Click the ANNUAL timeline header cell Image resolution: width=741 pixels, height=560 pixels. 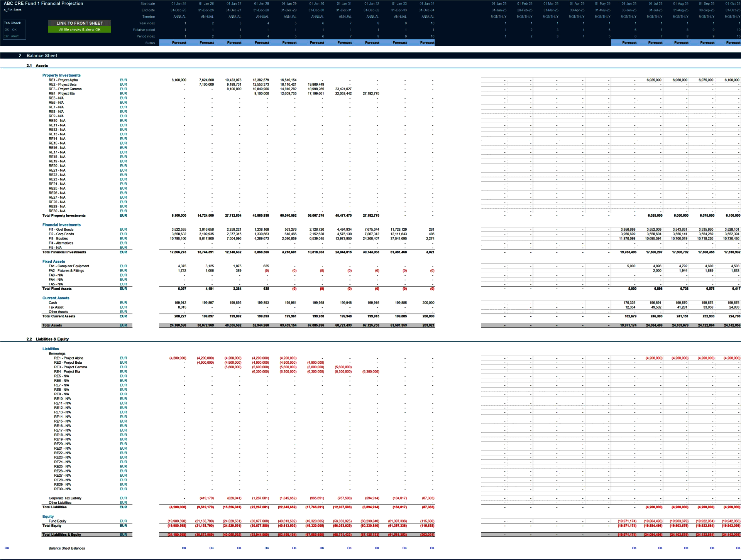179,17
